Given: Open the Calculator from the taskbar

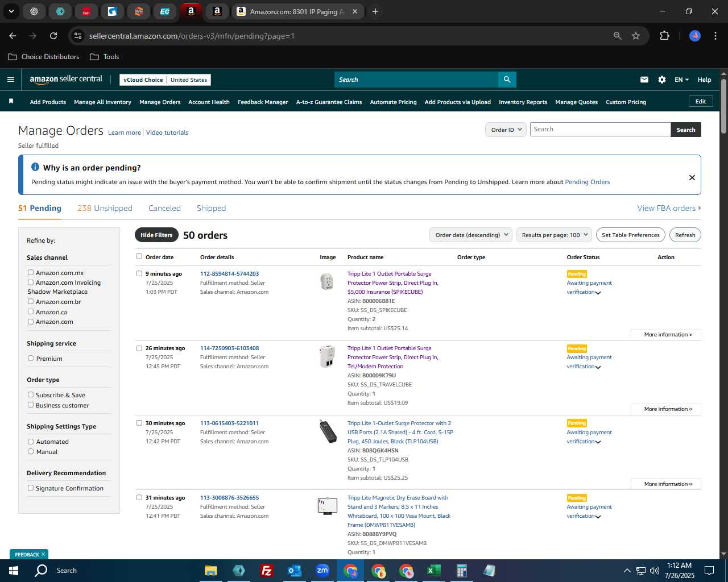Looking at the screenshot, I should point(461,571).
